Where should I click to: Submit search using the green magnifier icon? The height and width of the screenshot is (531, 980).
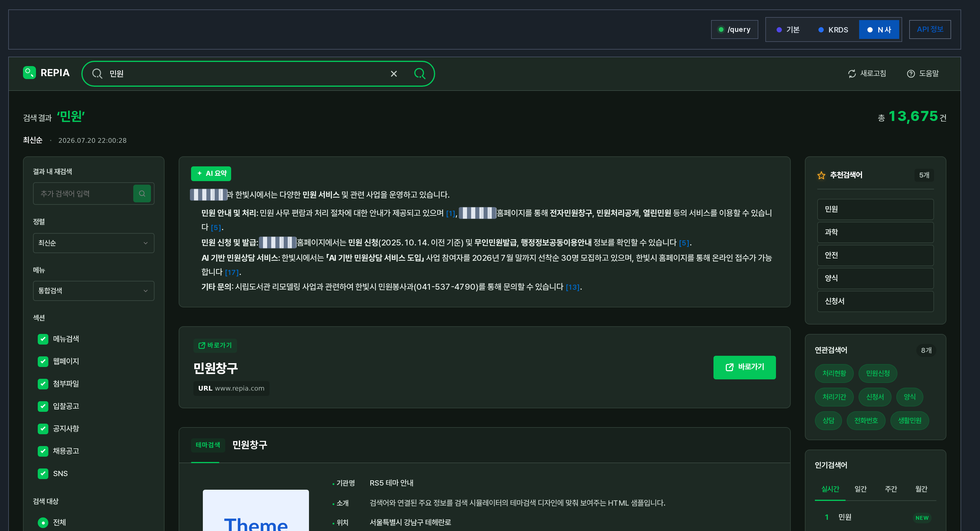(419, 73)
